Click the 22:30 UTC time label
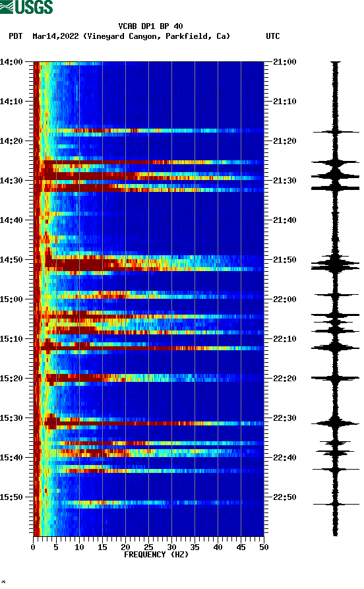 pyautogui.click(x=285, y=418)
